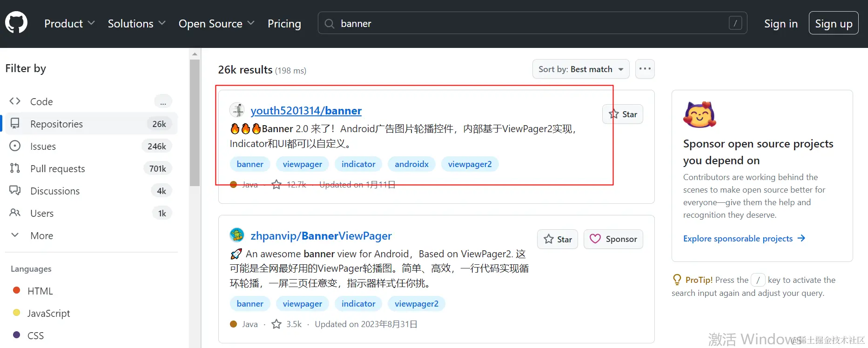Click the viewpager tag on BannerViewPager result
868x348 pixels.
click(x=303, y=304)
